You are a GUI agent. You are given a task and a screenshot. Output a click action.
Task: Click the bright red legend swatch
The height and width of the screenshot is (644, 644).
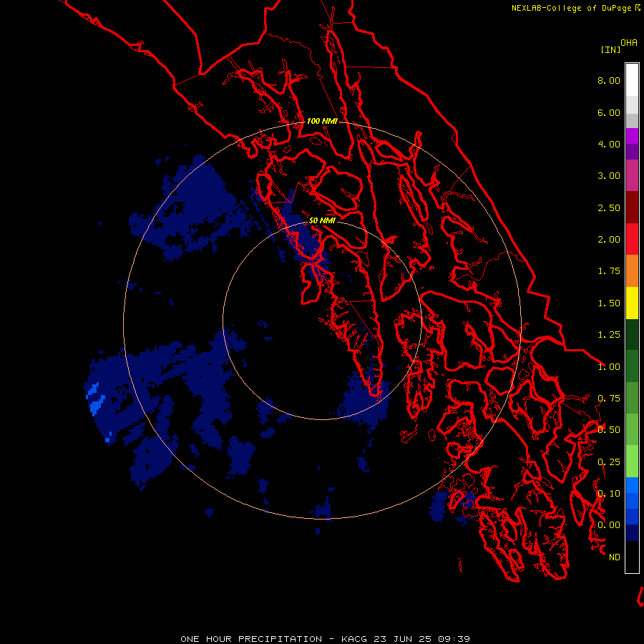[x=632, y=239]
